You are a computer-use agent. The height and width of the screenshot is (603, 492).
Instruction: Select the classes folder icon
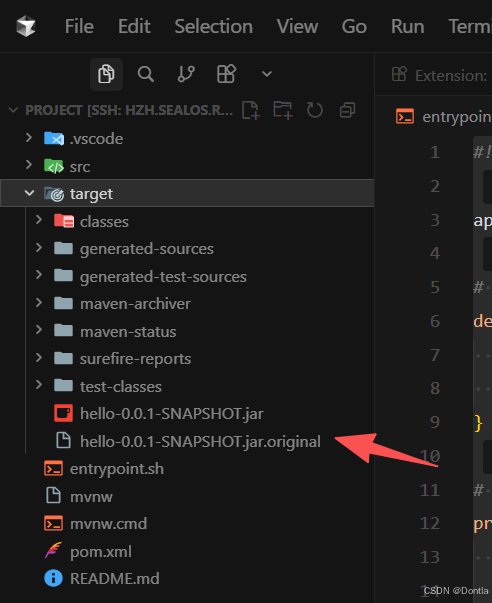click(x=64, y=221)
